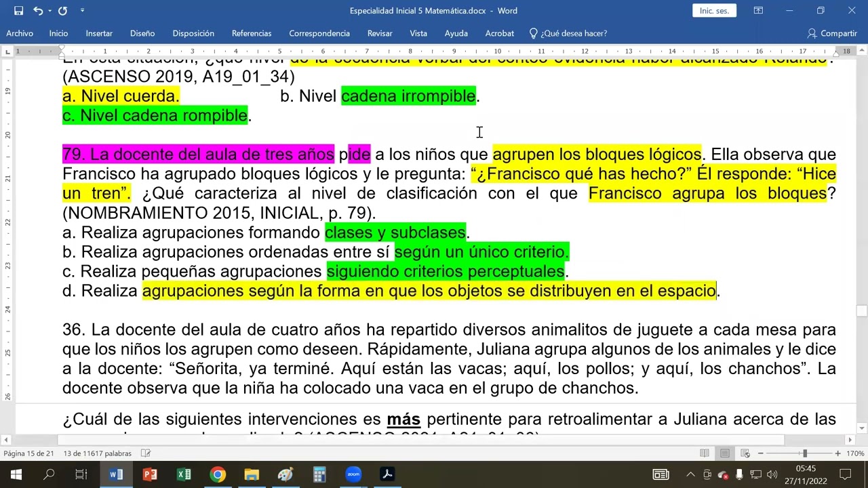Viewport: 868px width, 488px height.
Task: Show the Vista tab
Action: point(418,33)
